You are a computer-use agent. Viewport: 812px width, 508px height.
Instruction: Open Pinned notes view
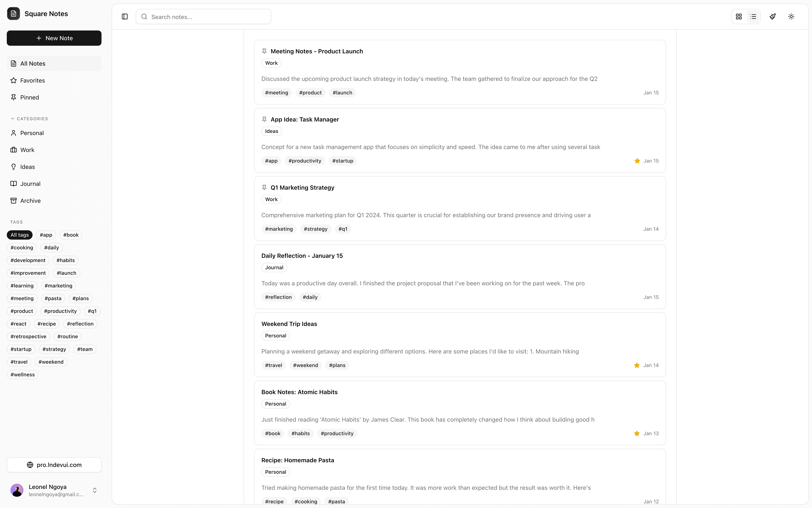[54, 97]
